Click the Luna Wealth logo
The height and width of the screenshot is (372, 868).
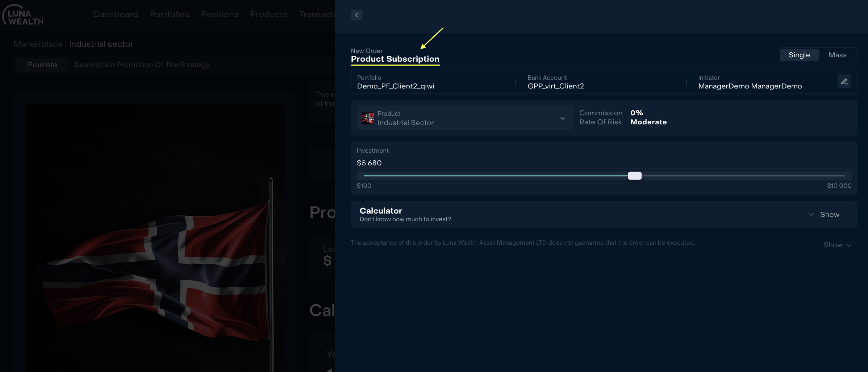[x=23, y=15]
